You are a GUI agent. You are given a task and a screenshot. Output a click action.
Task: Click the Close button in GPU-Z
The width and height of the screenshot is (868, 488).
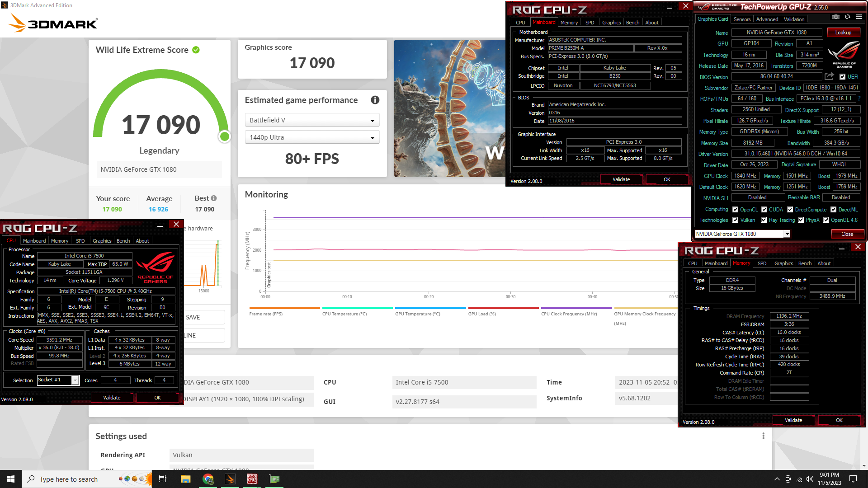(x=847, y=234)
